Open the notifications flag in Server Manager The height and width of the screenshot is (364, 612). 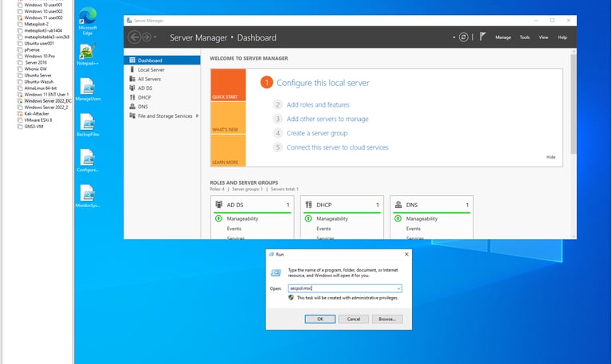[483, 37]
